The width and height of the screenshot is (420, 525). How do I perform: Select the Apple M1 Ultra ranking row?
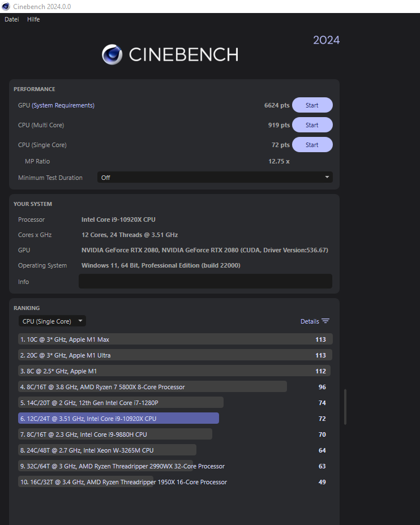[x=175, y=355]
